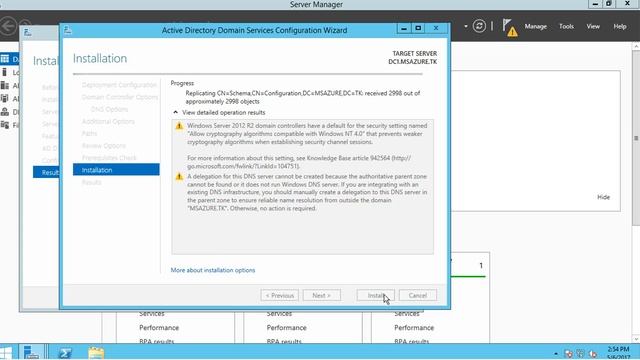Screen dimensions: 640x360
Task: Select the Installation step in wizard sidebar
Action: [116, 170]
